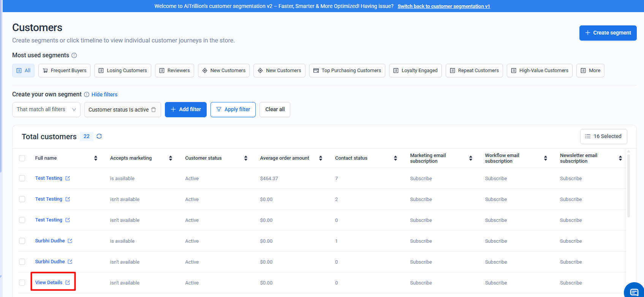Click the table vertical scrollbar
644x297 pixels.
(628, 186)
